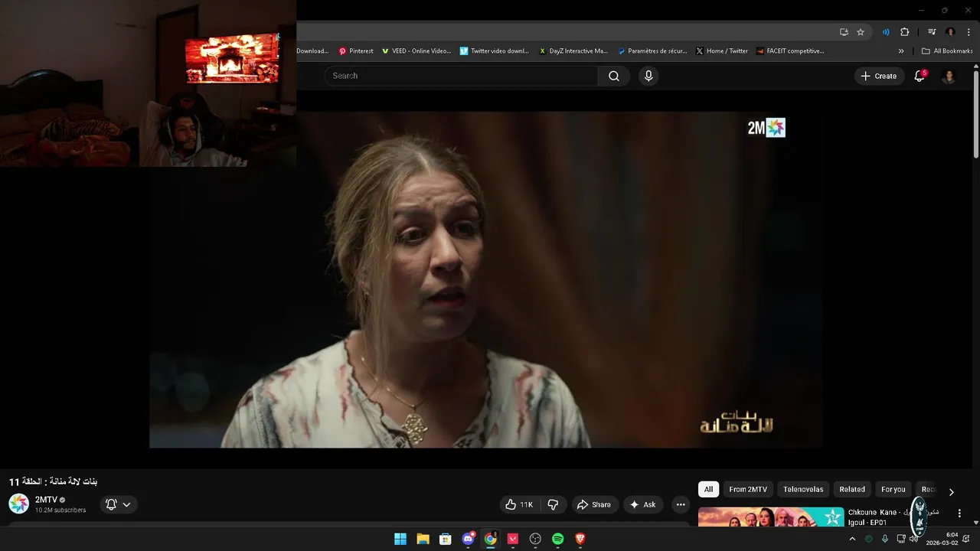The height and width of the screenshot is (551, 980).
Task: Click the Create button
Action: [878, 76]
